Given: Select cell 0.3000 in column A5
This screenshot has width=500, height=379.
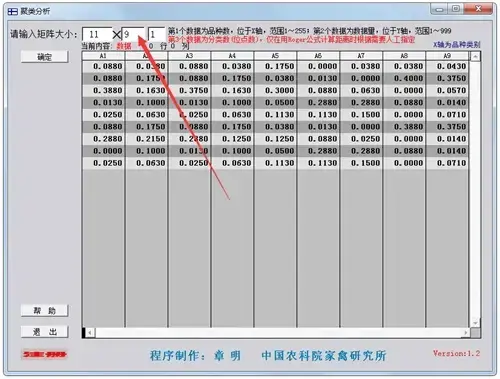Looking at the screenshot, I should tap(275, 90).
